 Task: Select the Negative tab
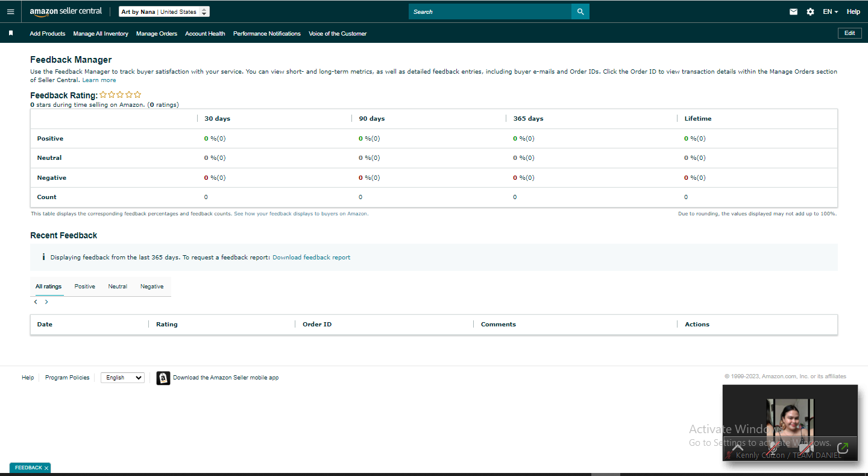(152, 287)
